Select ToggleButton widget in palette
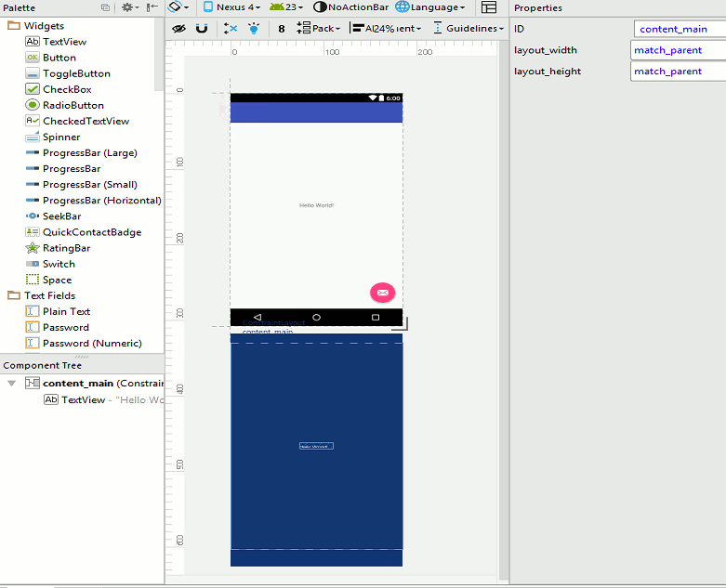Viewport: 726px width, 588px height. [68, 73]
